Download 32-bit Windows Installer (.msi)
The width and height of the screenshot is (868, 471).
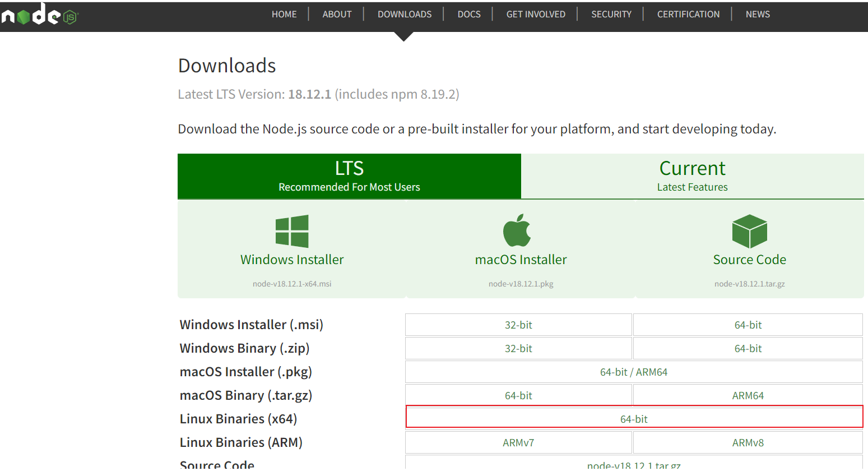(518, 325)
